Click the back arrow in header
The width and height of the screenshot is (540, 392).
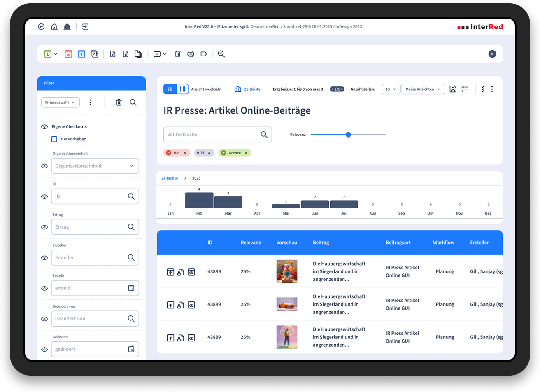click(x=41, y=27)
